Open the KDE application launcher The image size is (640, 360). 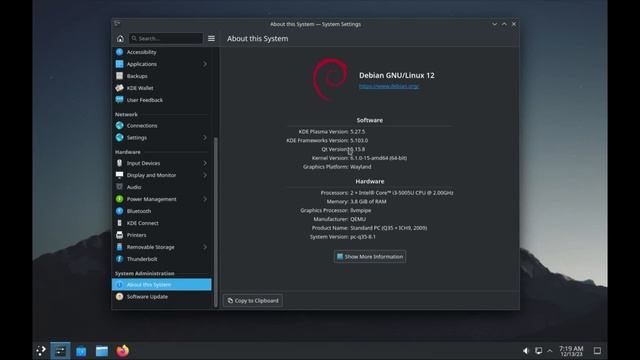click(x=40, y=351)
